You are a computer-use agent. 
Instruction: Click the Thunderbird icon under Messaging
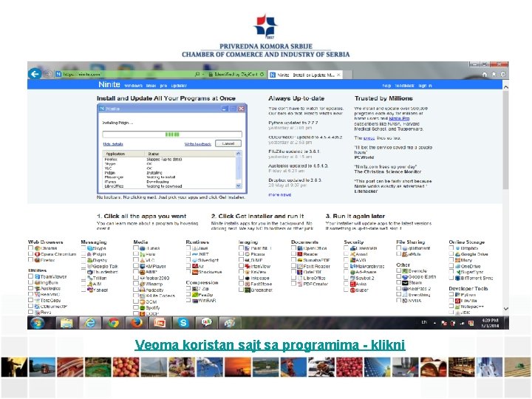[x=90, y=272]
